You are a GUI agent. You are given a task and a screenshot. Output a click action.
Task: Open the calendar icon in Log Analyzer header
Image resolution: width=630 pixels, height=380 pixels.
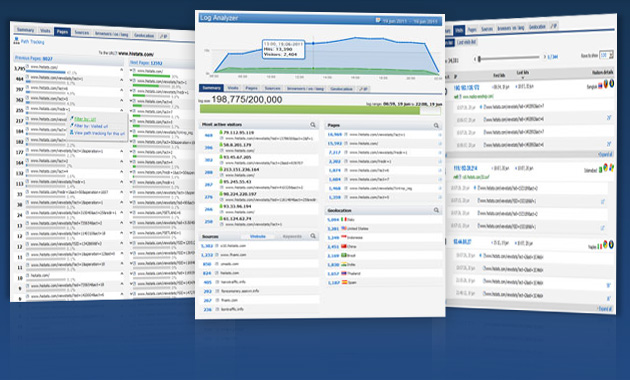point(378,20)
